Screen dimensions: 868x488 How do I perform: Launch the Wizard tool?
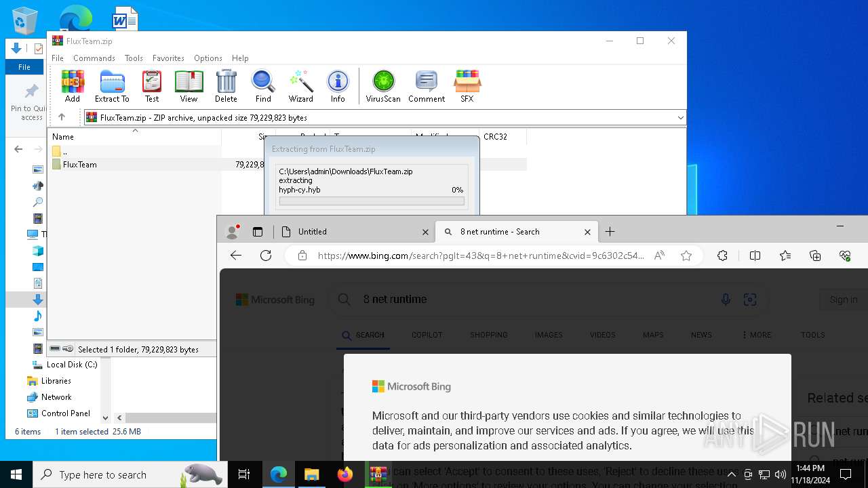click(x=300, y=86)
